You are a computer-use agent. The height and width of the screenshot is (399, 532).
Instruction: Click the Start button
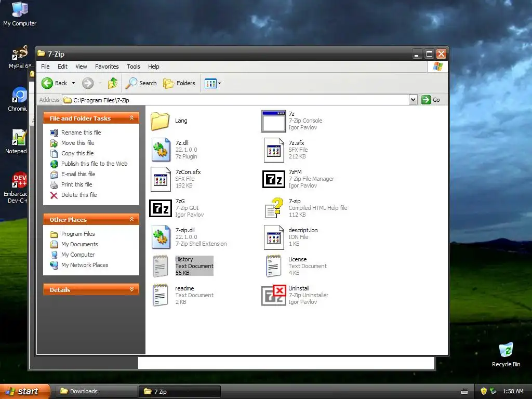(x=25, y=391)
